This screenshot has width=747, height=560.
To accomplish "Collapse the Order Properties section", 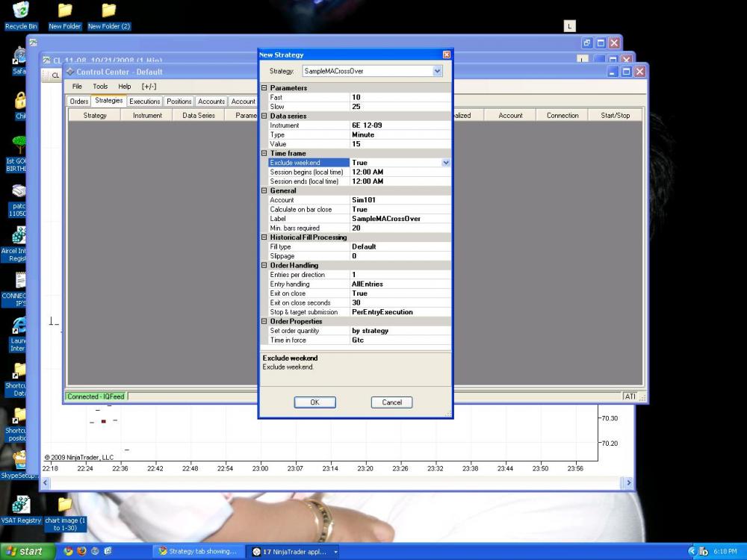I will tap(264, 321).
